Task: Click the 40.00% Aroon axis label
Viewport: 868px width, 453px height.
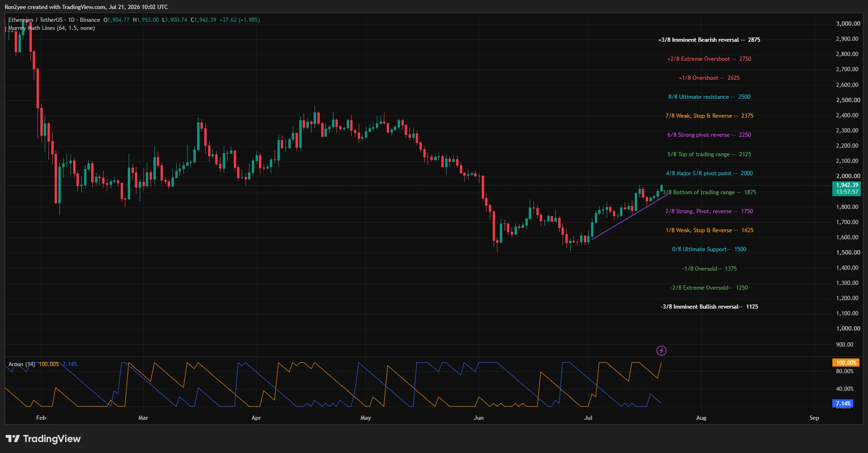Action: (845, 389)
